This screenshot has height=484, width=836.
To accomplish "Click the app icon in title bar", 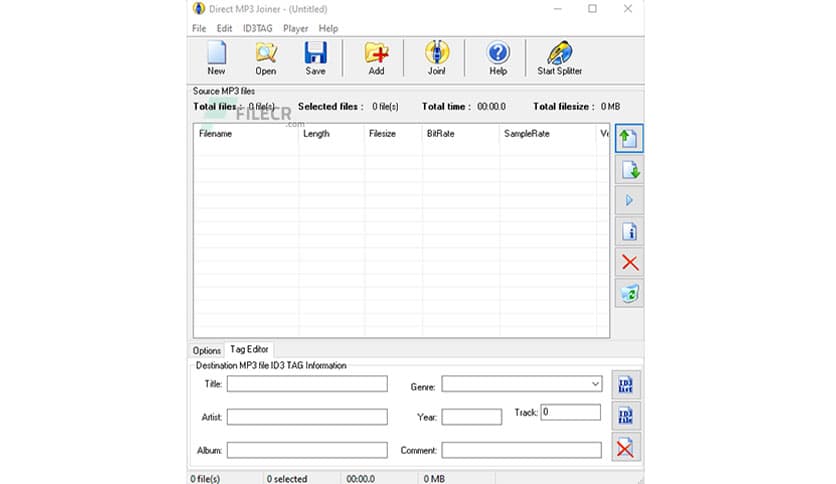I will (x=199, y=9).
